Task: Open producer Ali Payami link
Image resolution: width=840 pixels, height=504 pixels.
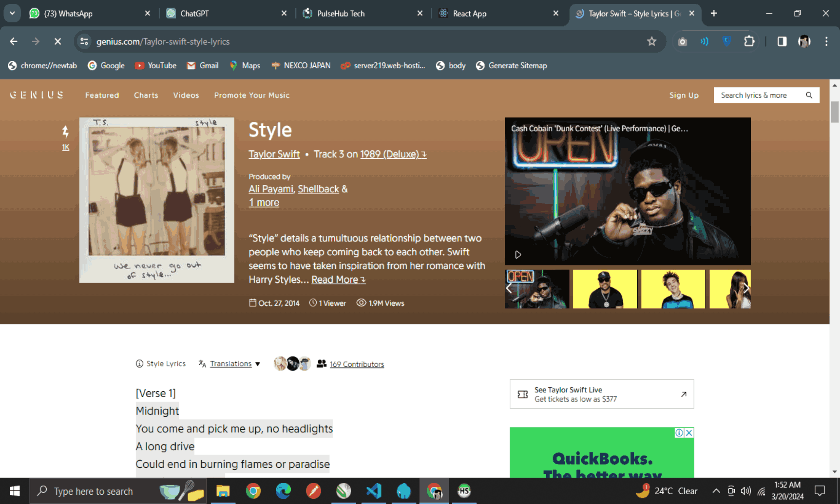Action: [x=271, y=189]
